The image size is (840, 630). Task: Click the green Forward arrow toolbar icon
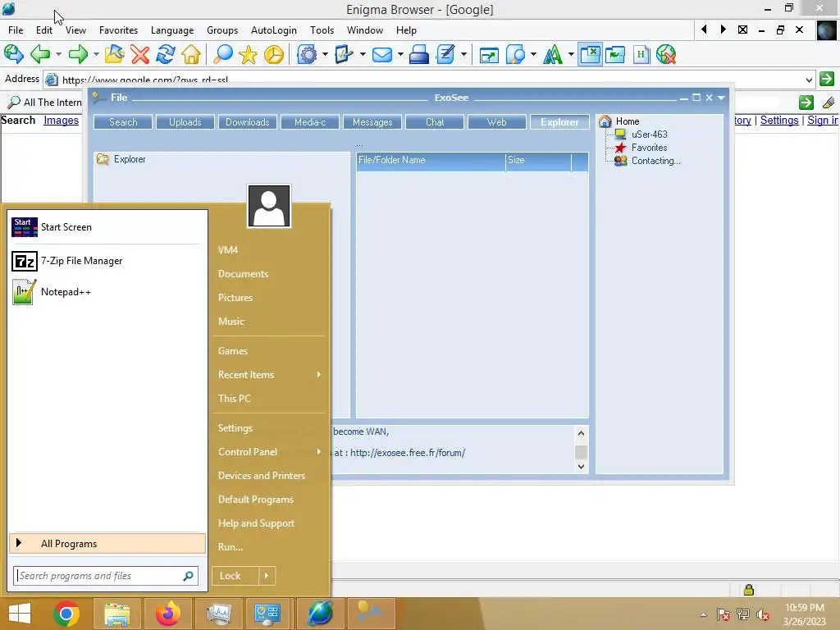(78, 54)
